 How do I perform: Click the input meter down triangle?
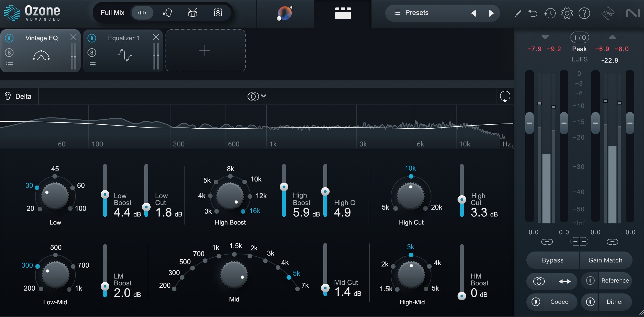pos(545,37)
